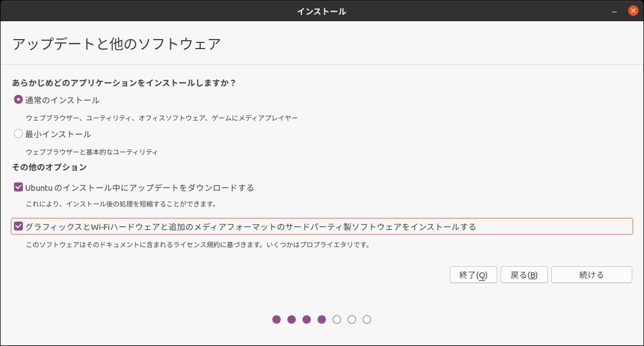Viewport: 644px width, 346px height.
Task: Click the fourth filled progress dot
Action: 321,319
